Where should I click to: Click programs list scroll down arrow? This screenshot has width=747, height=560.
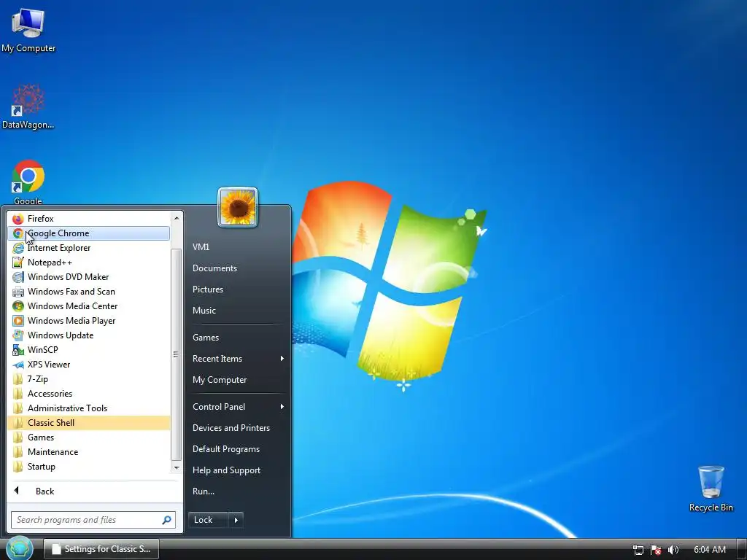click(x=177, y=467)
